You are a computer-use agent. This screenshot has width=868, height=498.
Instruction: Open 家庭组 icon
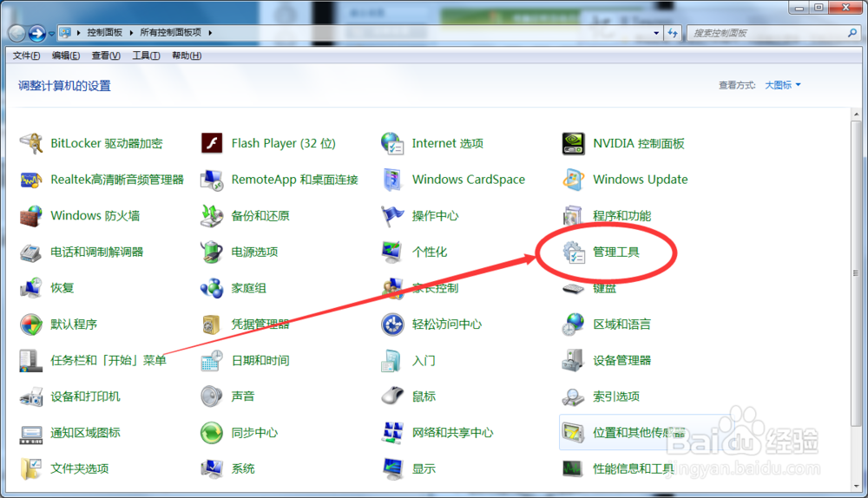[212, 288]
